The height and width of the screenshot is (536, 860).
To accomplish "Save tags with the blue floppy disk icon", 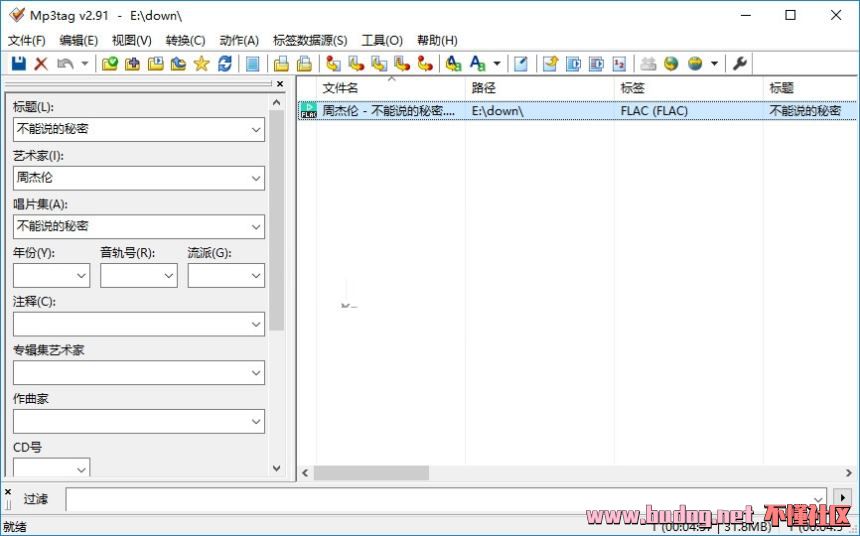I will point(19,64).
